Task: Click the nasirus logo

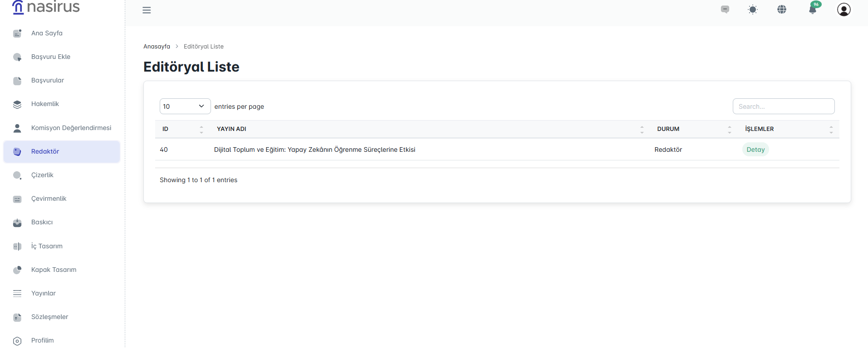Action: click(x=46, y=7)
